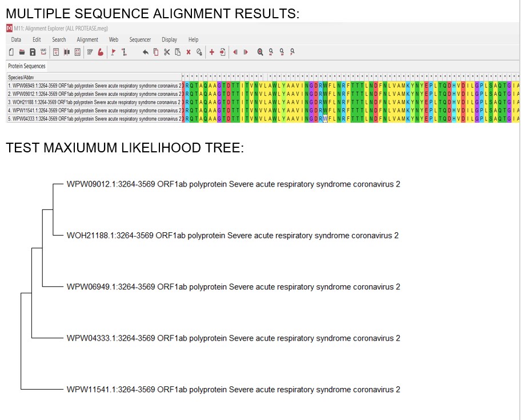Viewport: 521px width, 420px height.
Task: Open translated protein view via UUC icon
Action: tap(43, 52)
